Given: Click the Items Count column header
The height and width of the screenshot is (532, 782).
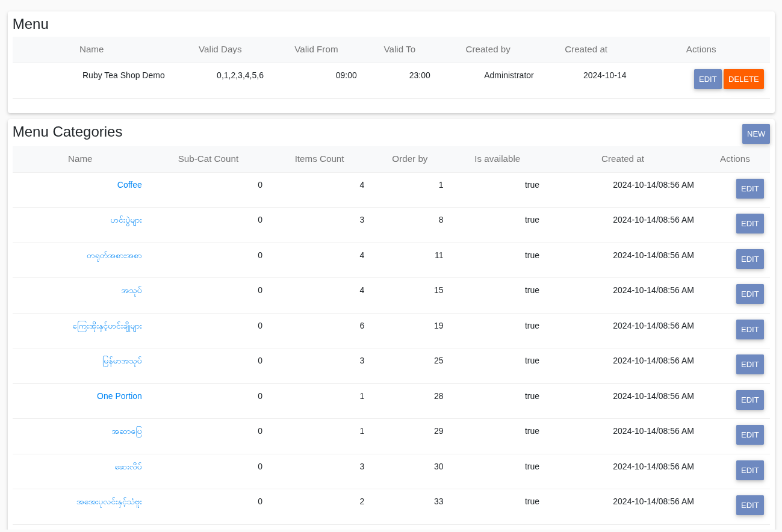Looking at the screenshot, I should 319,159.
